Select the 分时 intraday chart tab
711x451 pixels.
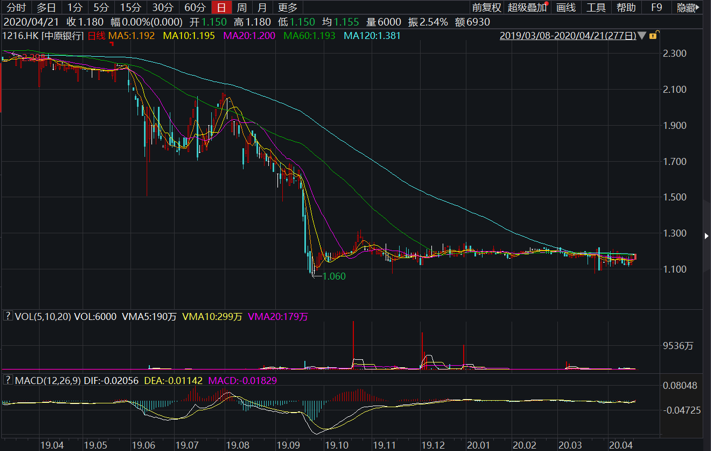(16, 8)
